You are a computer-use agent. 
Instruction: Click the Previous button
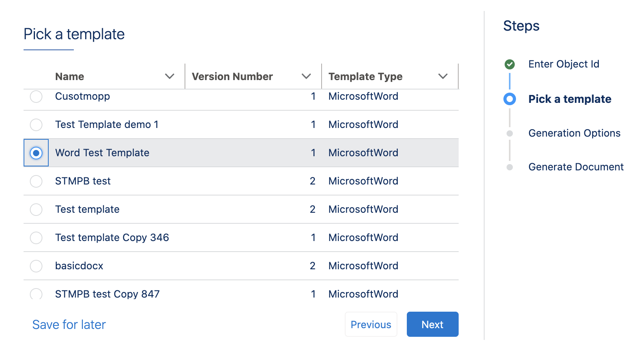[371, 325]
